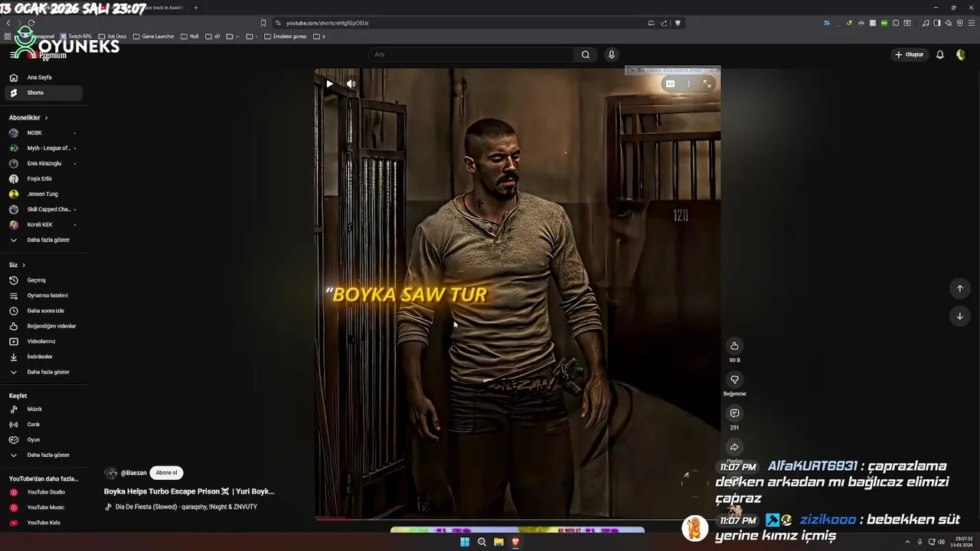Image resolution: width=980 pixels, height=551 pixels.
Task: Open the account avatar menu
Action: [961, 54]
